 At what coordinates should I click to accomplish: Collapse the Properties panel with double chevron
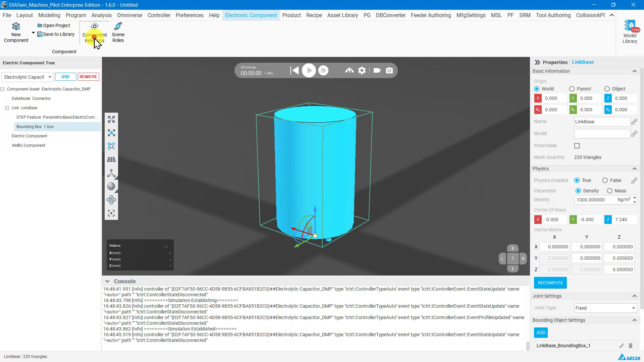537,62
